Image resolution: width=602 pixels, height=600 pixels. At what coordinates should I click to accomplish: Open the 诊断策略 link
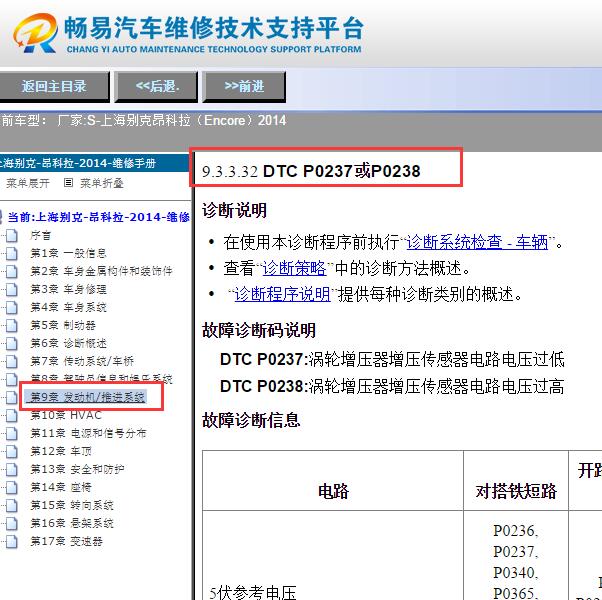click(x=294, y=268)
